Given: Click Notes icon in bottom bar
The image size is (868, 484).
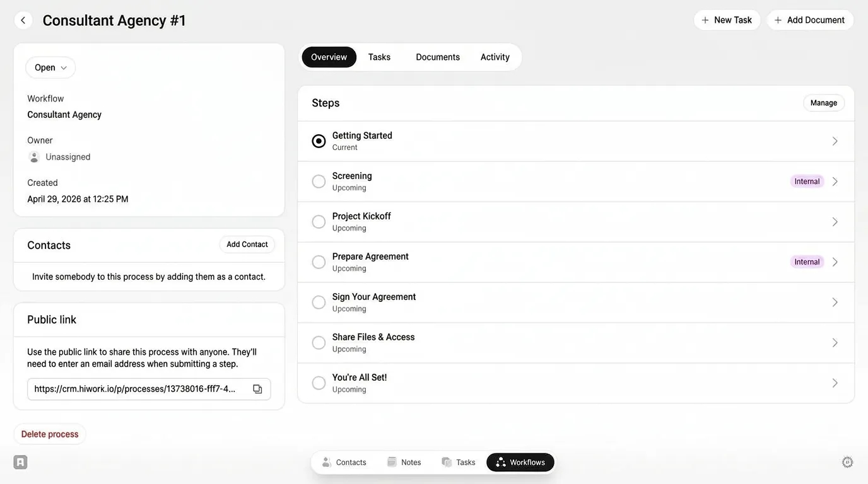Looking at the screenshot, I should (392, 462).
